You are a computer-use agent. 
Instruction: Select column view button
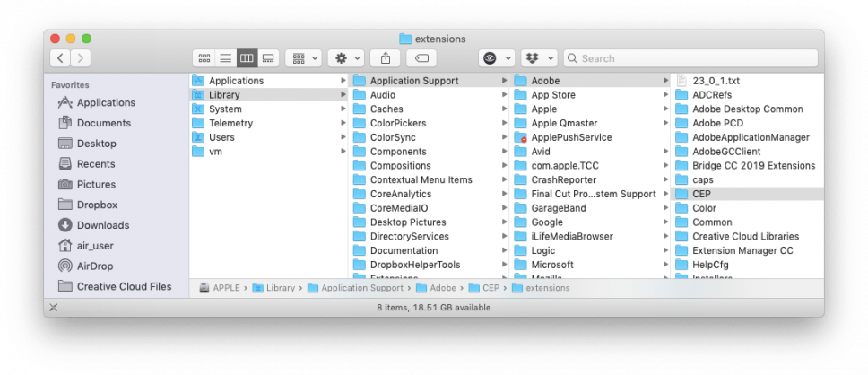[x=247, y=58]
